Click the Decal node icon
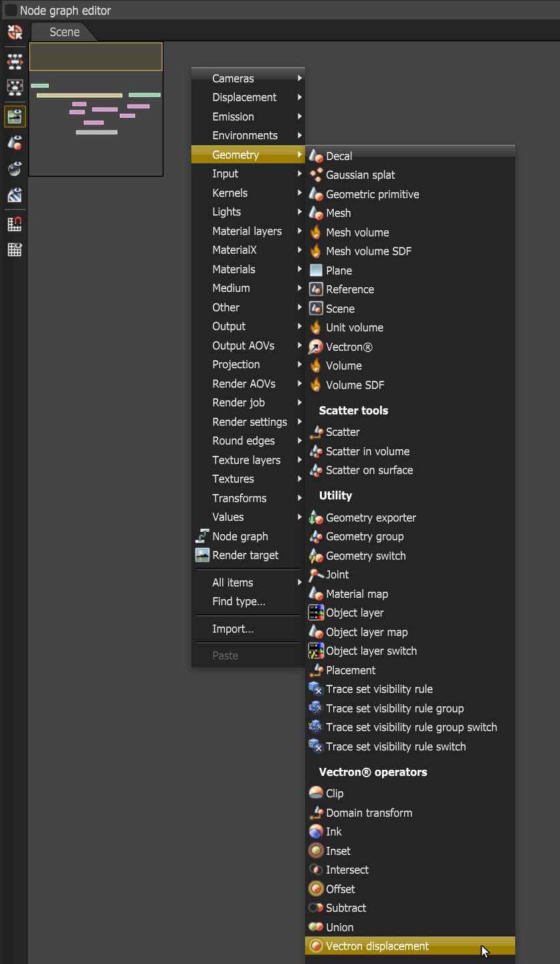The width and height of the screenshot is (560, 964). click(x=316, y=155)
